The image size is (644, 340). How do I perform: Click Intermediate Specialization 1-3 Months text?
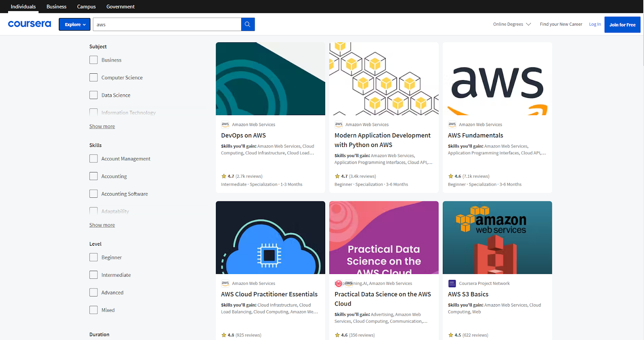(x=262, y=184)
